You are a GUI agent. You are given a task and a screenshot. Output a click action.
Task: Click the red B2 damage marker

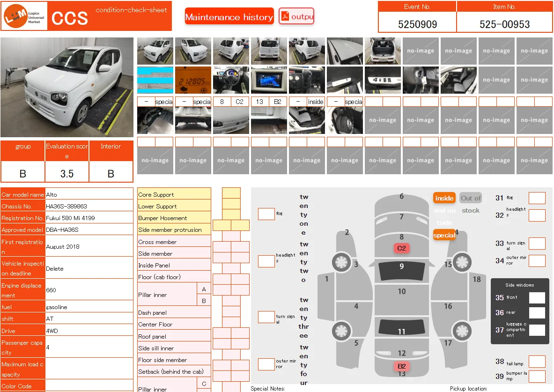(401, 366)
